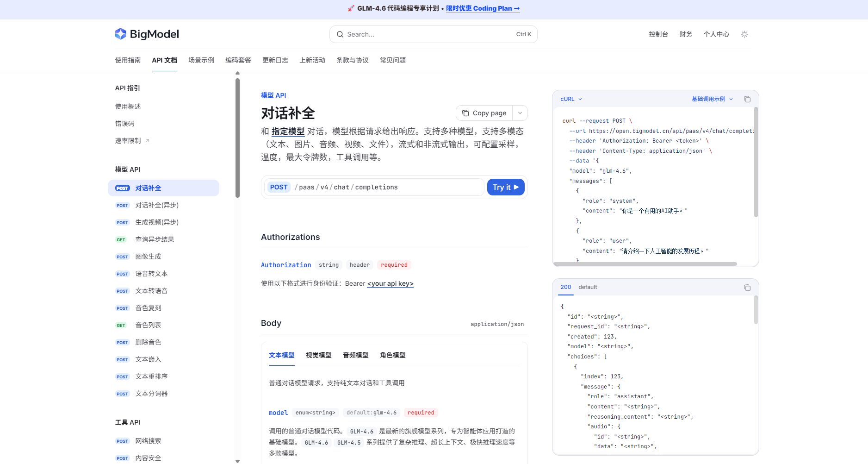Open the 基础调用示例 example selector

tap(712, 99)
